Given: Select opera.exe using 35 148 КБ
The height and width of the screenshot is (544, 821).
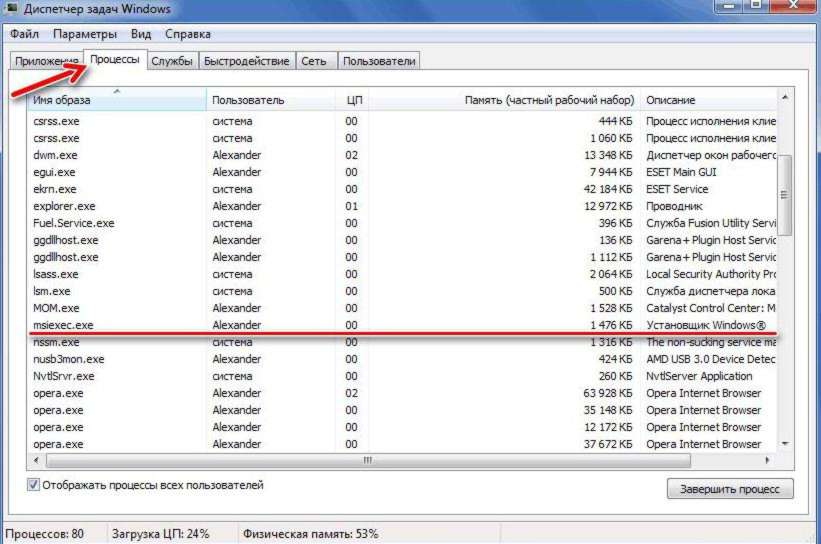Looking at the screenshot, I should pyautogui.click(x=403, y=410).
